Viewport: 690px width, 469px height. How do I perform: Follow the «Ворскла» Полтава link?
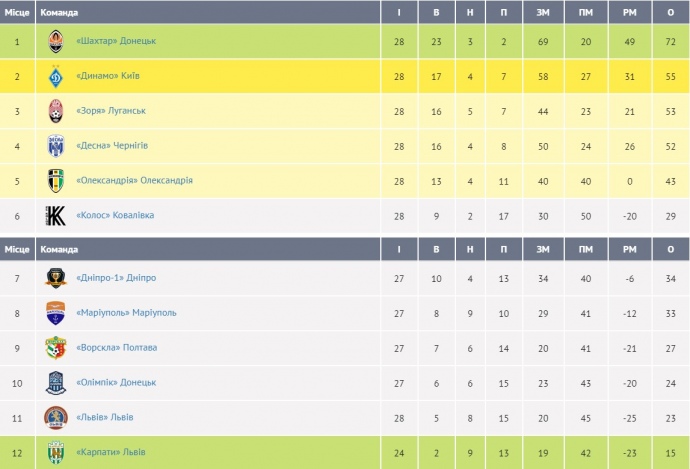(116, 348)
